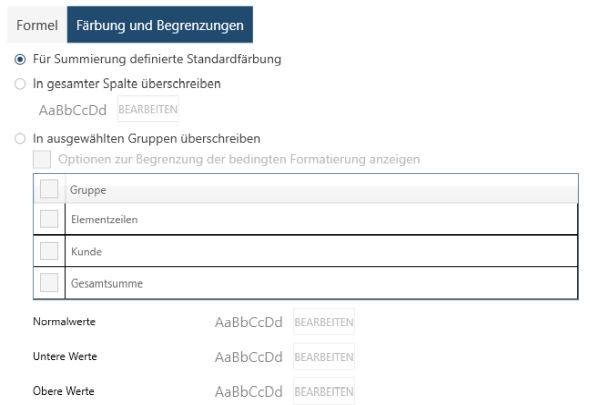
Task: Enable Optionen zur Begrenzung der bedingten Formatierung
Action: (x=42, y=159)
